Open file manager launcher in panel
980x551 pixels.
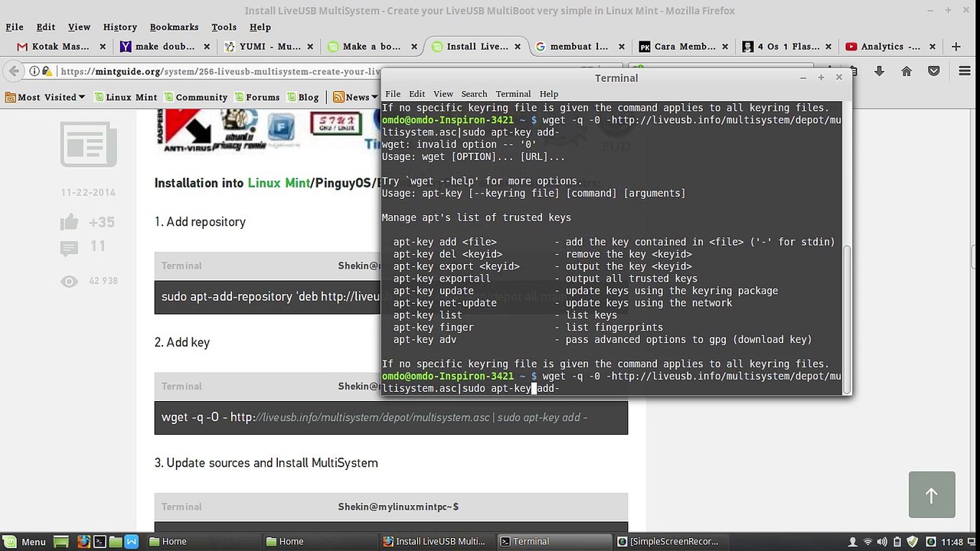pos(115,541)
